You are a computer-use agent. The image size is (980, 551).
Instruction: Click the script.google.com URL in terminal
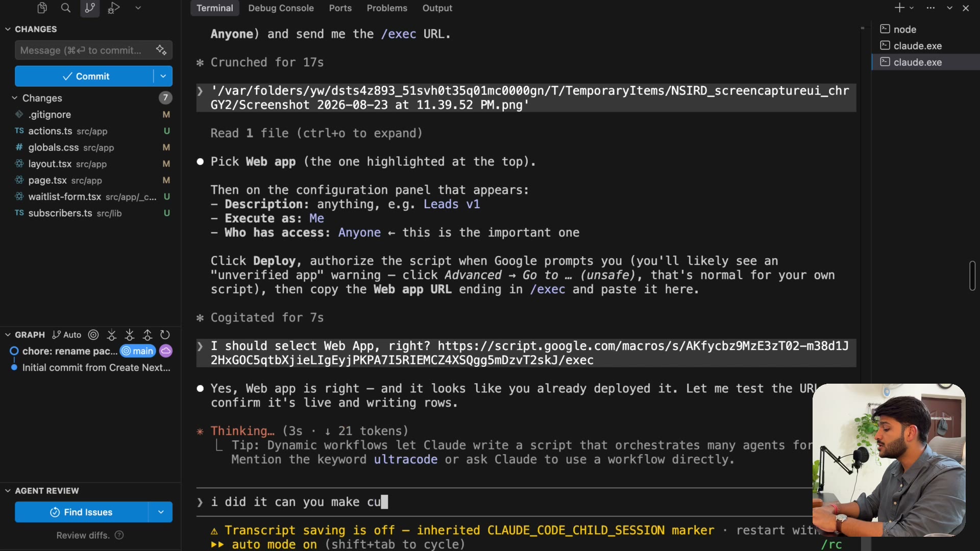530,353
